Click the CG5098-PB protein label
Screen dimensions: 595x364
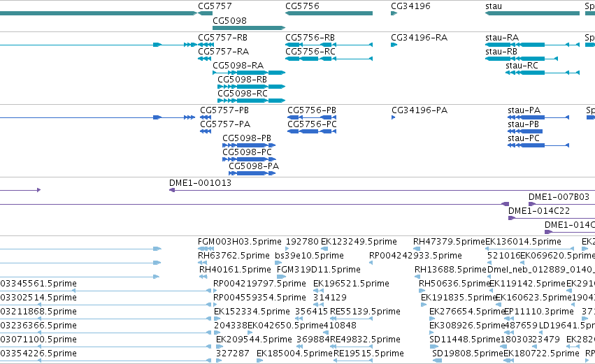click(x=247, y=138)
